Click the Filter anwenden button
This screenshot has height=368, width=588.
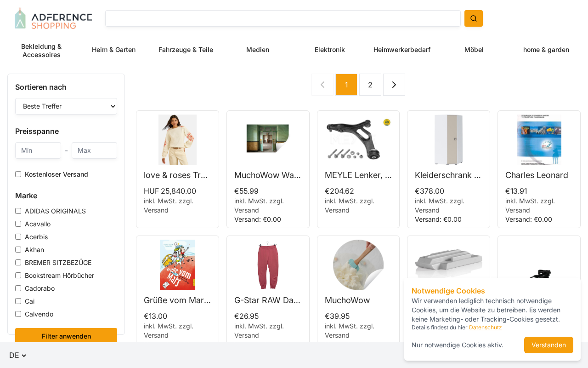coord(66,336)
